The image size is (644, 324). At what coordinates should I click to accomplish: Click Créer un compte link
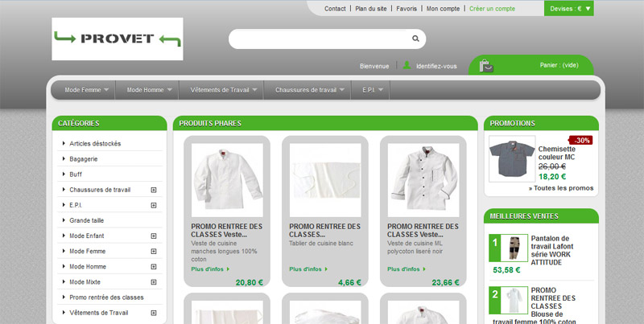492,9
